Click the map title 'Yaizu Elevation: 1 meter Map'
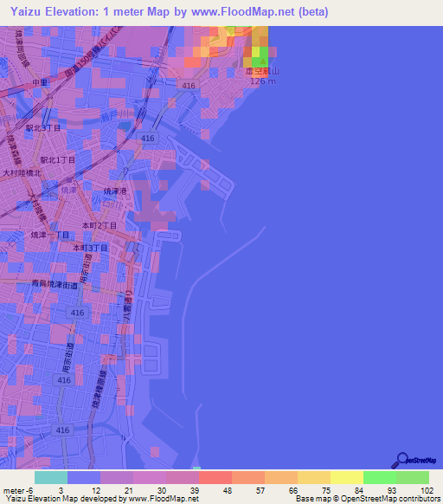 [90, 11]
